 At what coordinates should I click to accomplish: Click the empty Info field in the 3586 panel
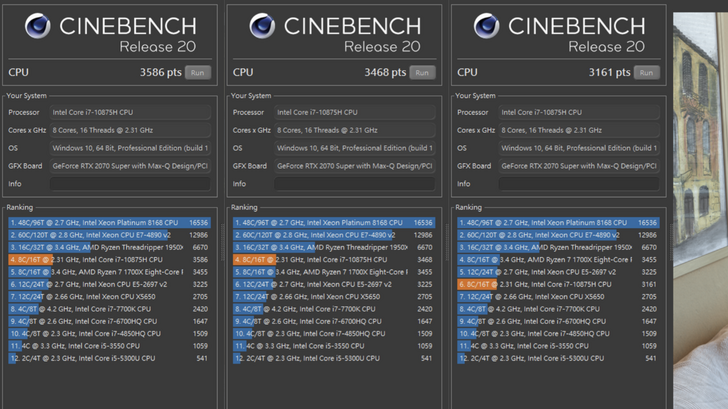coord(130,184)
